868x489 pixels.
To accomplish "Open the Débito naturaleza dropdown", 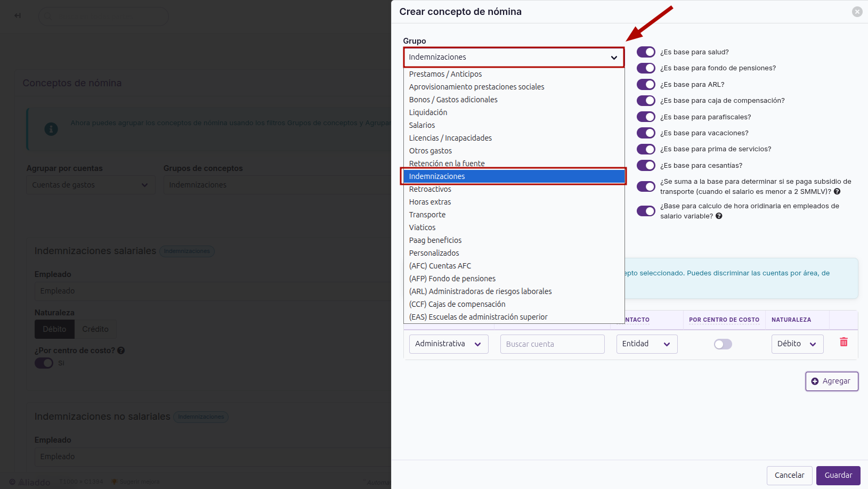I will (797, 344).
